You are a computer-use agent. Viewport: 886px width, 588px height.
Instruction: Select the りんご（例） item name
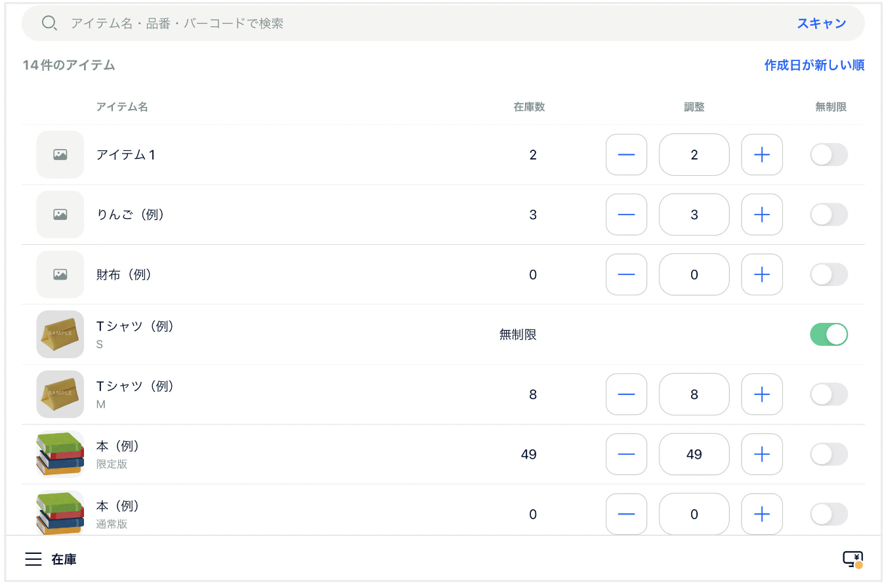(x=130, y=215)
